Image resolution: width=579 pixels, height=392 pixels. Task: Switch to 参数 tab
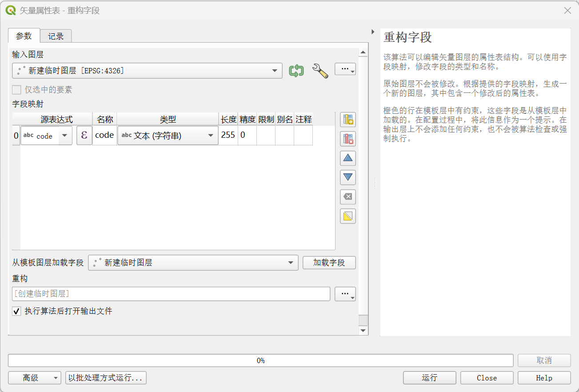point(24,36)
